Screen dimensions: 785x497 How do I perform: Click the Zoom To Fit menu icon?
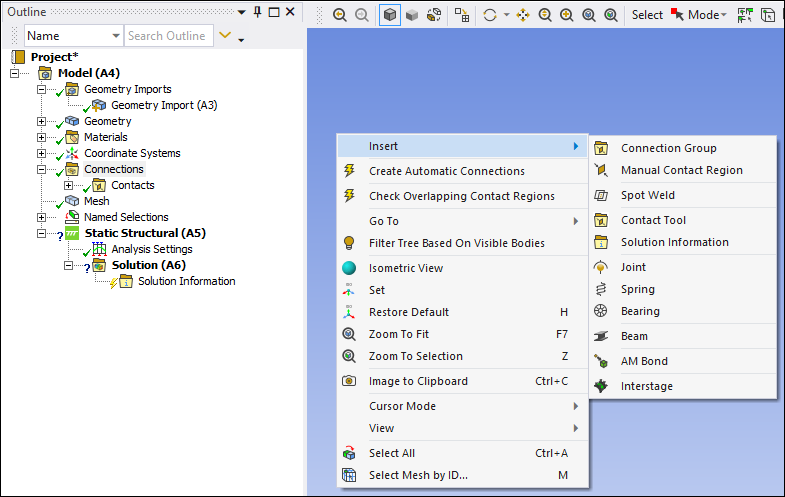click(349, 334)
